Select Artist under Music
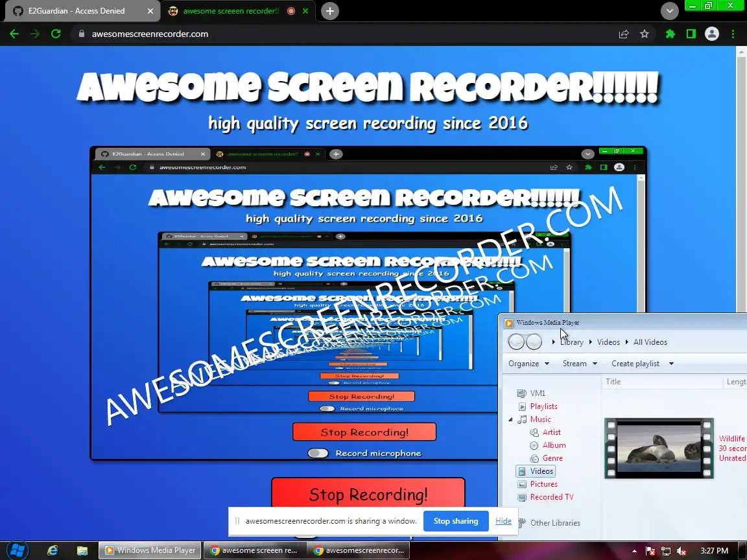Screen dimensions: 747x560 click(x=552, y=432)
